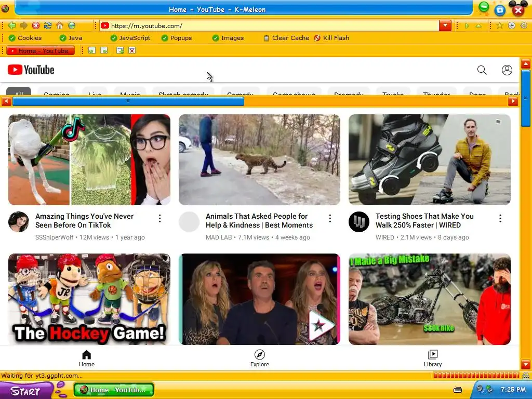532x399 pixels.
Task: Expand the URL bar history dropdown
Action: 445,26
